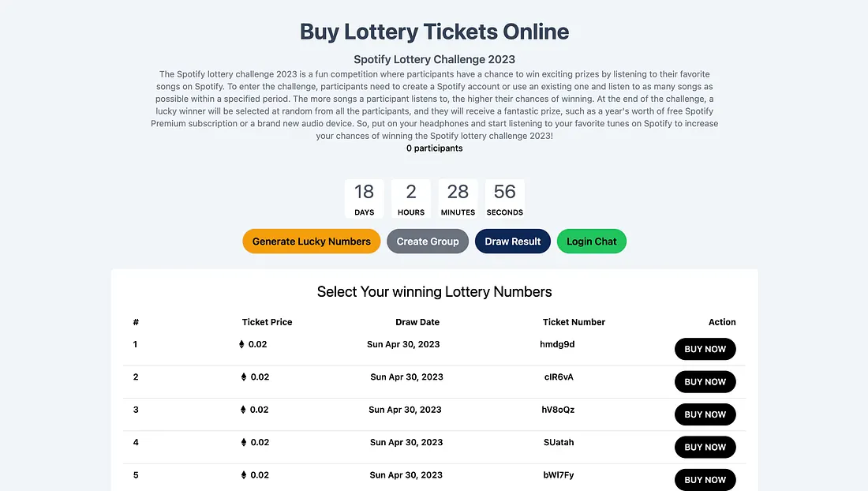Click the Draw Date column header
This screenshot has height=491, width=868.
tap(417, 322)
